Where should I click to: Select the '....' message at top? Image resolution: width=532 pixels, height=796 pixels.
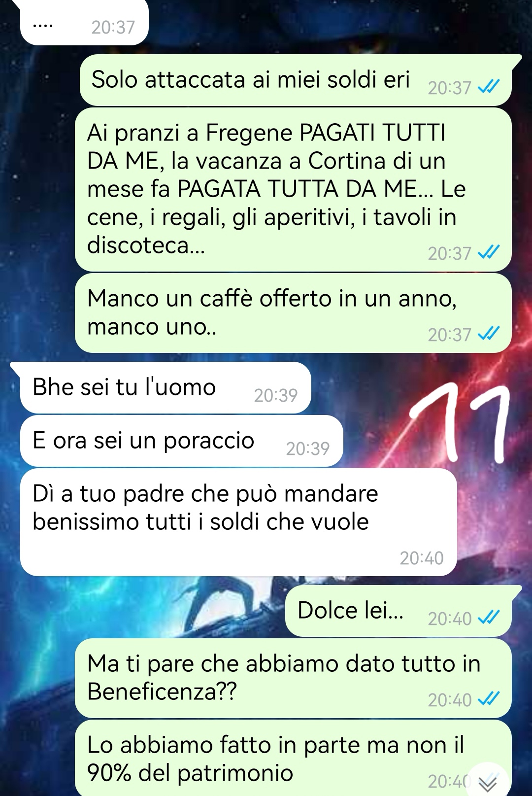[84, 23]
